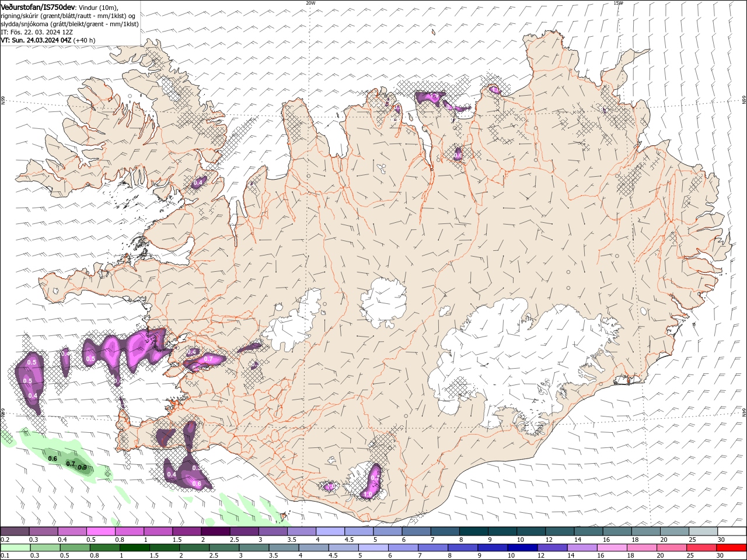Pick the bright pink 0.5 snow legend swatch
This screenshot has width=747, height=560.
click(100, 531)
